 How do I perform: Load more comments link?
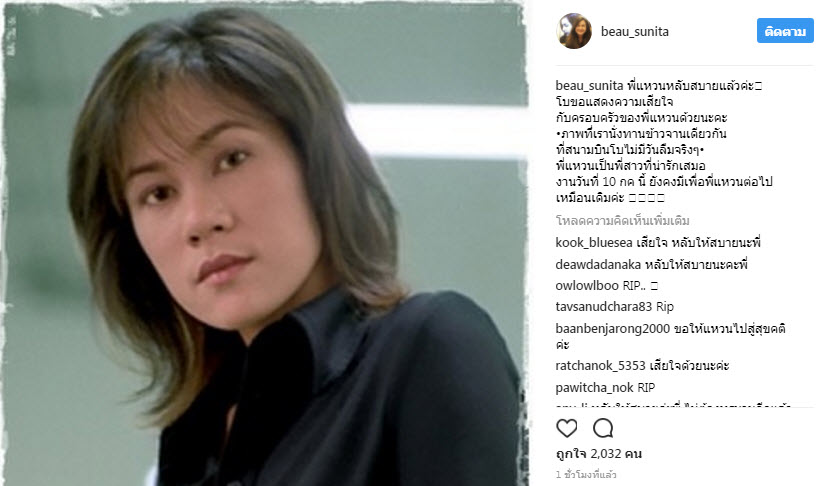[622, 221]
